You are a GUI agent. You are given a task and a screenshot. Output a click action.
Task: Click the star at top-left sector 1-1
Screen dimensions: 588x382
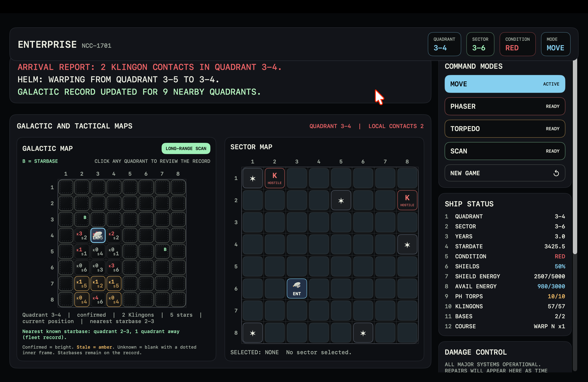coord(252,178)
